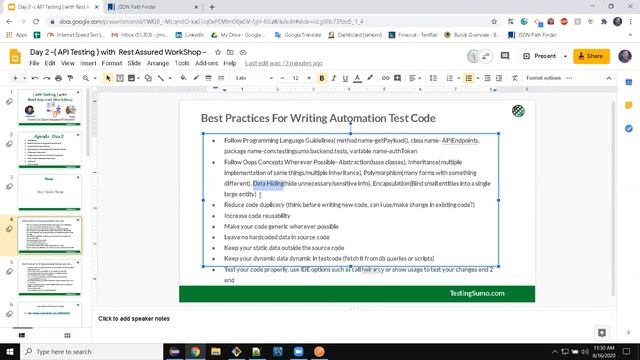Click the Clear formatting icon
Screen dimensions: 640x360
click(x=514, y=78)
